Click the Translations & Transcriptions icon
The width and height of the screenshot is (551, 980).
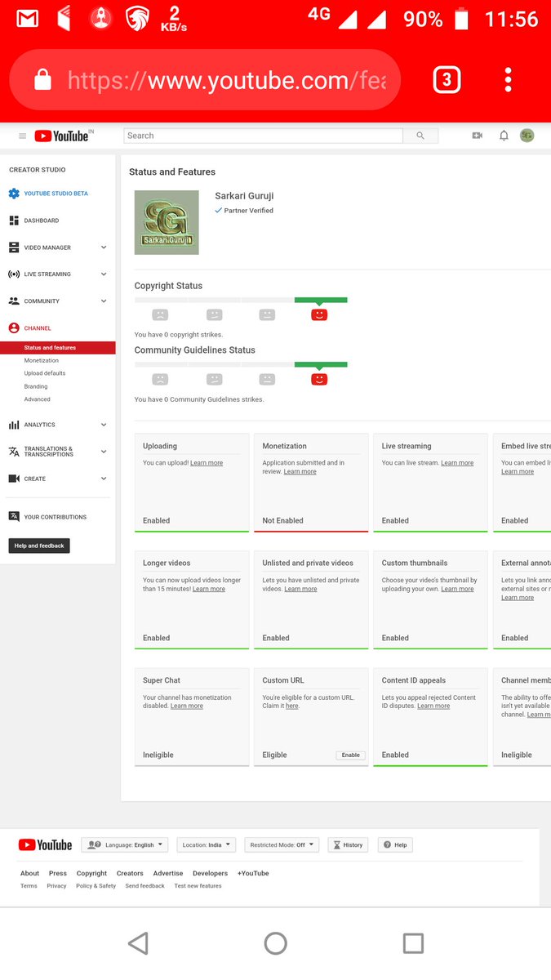pyautogui.click(x=14, y=452)
